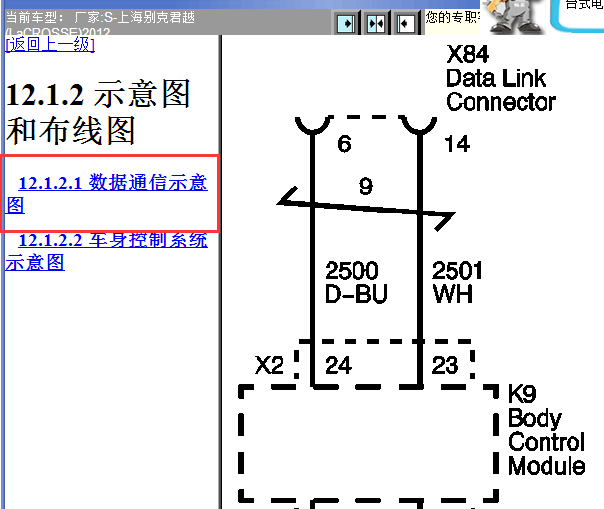Click the 当前车型 vehicle info text
This screenshot has height=509, width=604.
click(101, 23)
